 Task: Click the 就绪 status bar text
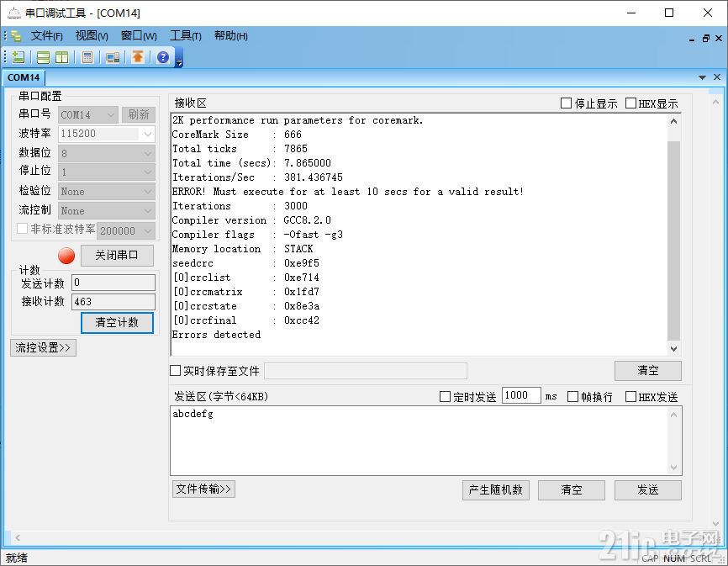pyautogui.click(x=17, y=558)
